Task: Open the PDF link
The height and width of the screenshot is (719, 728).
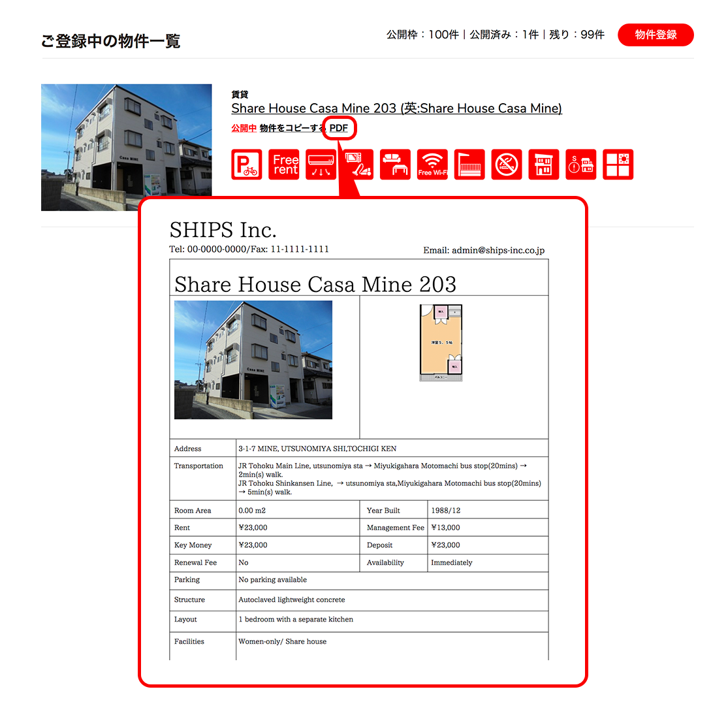Action: 339,128
